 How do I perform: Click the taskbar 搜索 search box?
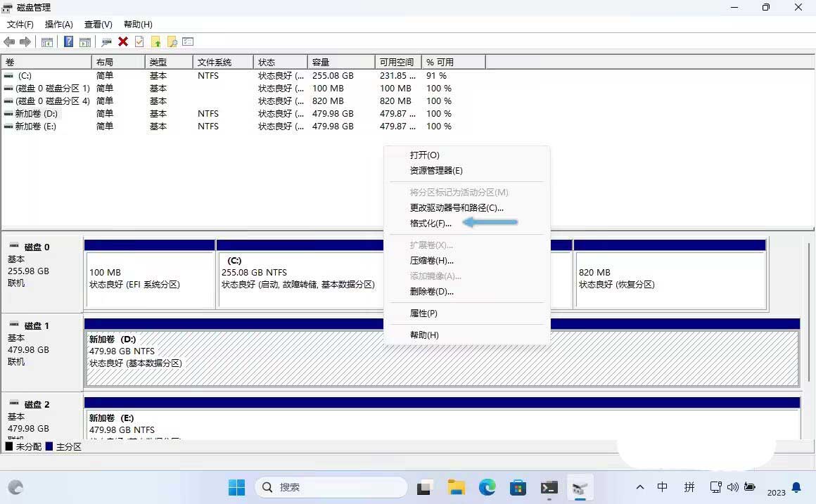tap(331, 487)
